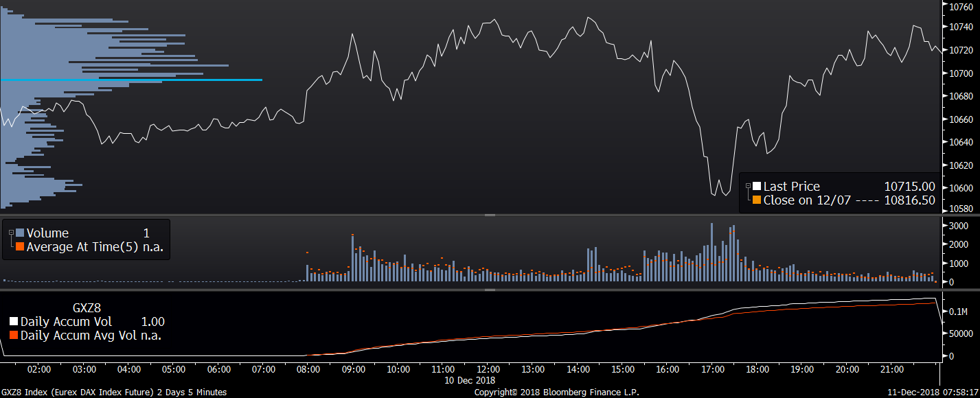Select the Close on 12/07 legend label
The image size is (980, 398).
pos(807,200)
